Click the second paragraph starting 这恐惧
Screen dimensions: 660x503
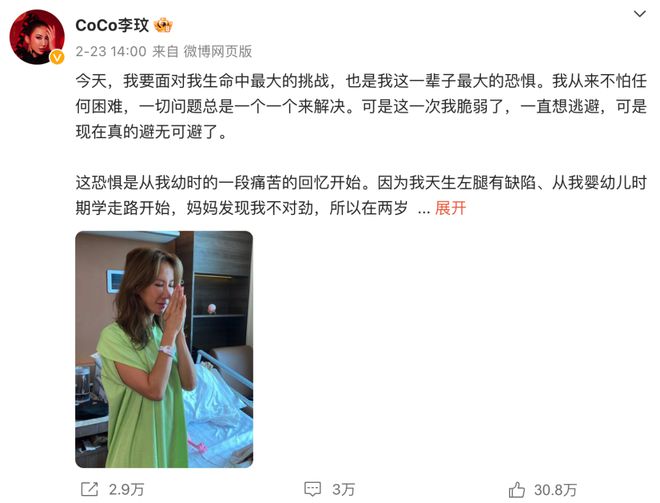pyautogui.click(x=361, y=195)
